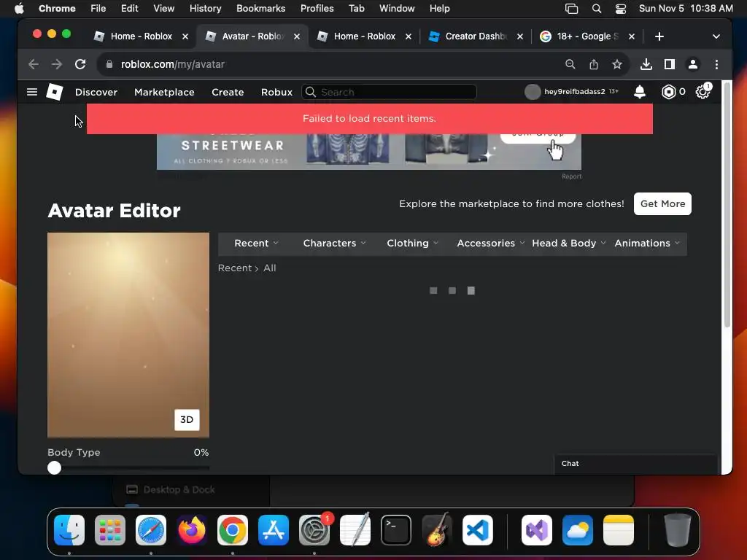Image resolution: width=747 pixels, height=560 pixels.
Task: Open the Chrome profile icon
Action: [693, 64]
